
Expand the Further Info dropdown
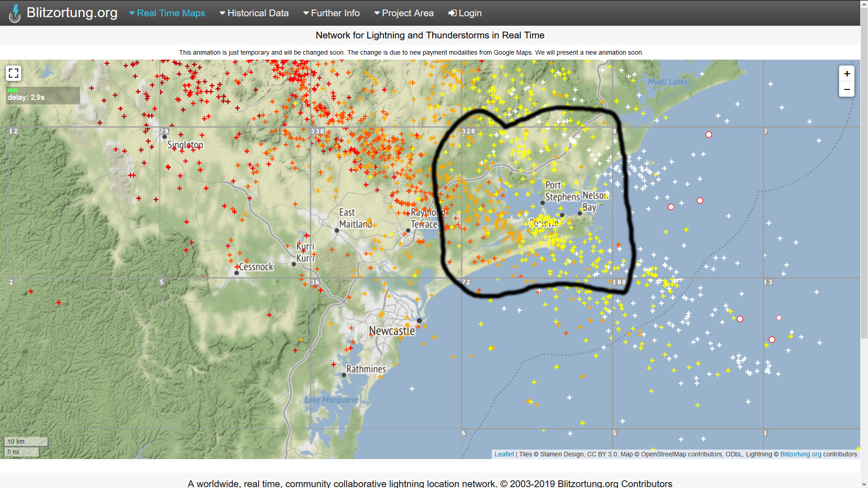(331, 13)
